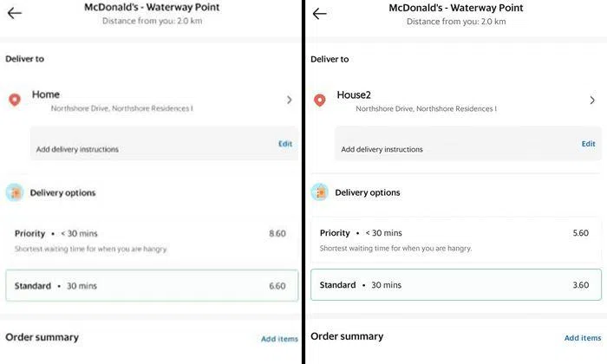
Task: Edit delivery instructions for House2 address
Action: tap(588, 144)
